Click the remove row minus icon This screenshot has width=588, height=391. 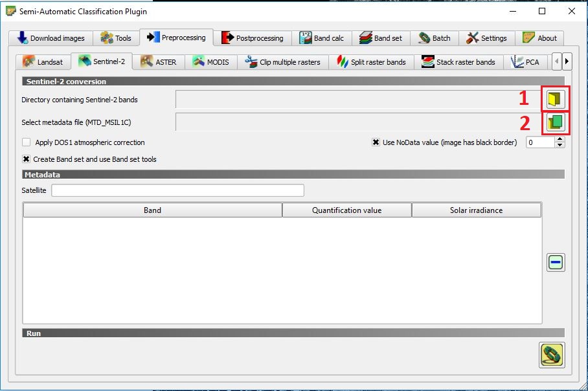point(556,262)
